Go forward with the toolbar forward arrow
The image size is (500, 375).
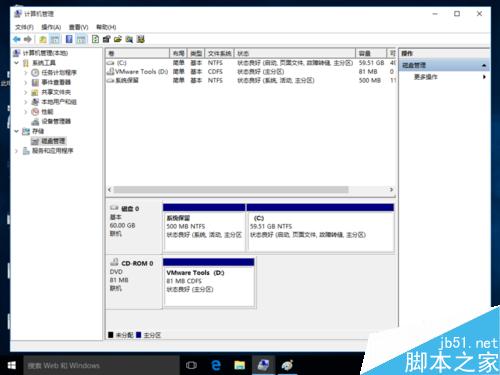(28, 39)
